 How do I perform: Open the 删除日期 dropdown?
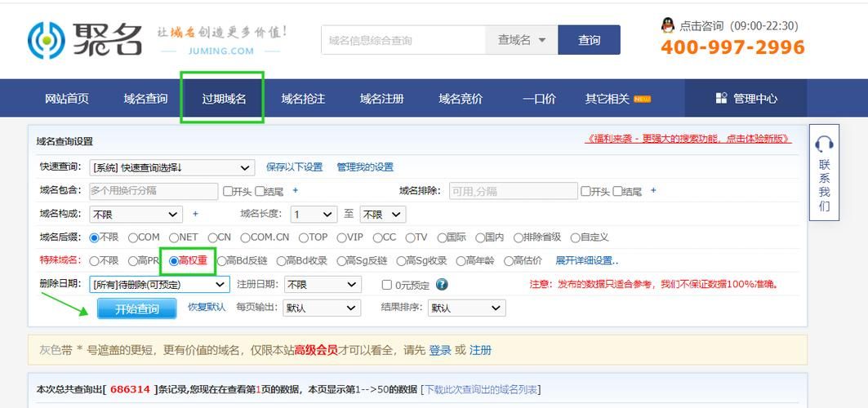(159, 285)
